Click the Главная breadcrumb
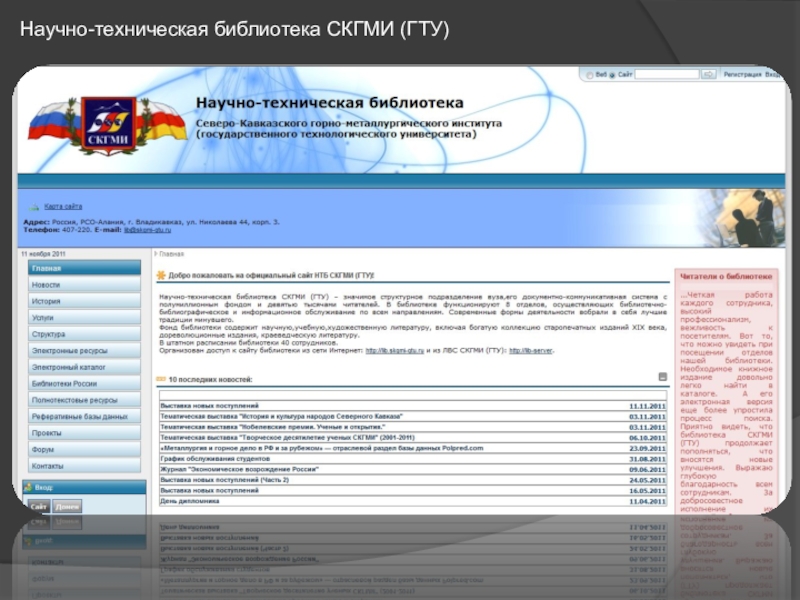 coord(171,254)
